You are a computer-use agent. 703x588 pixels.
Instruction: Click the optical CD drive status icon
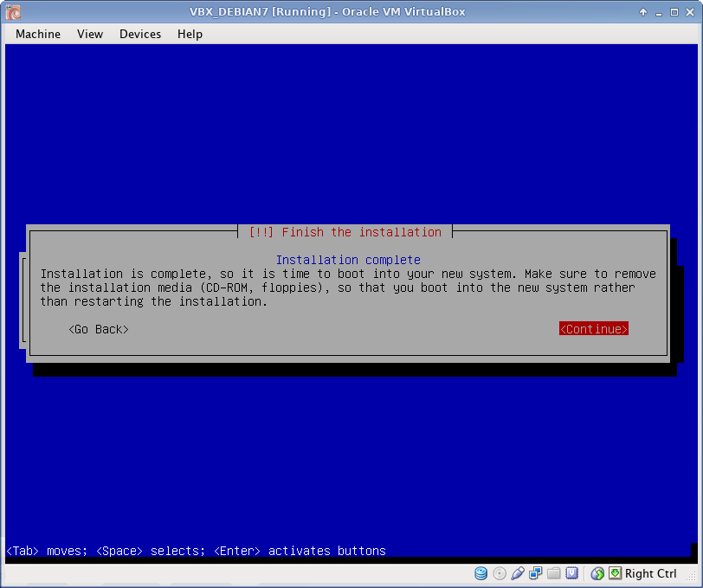point(499,573)
